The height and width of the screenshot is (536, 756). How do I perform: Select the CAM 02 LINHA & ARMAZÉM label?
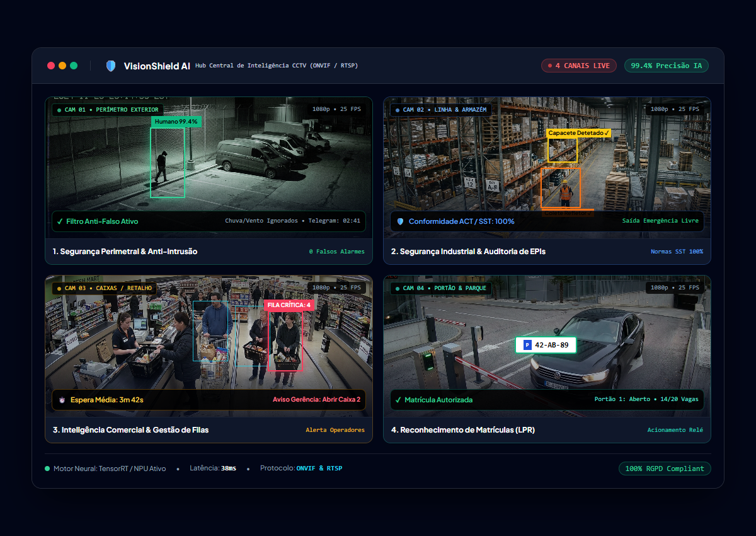[441, 110]
